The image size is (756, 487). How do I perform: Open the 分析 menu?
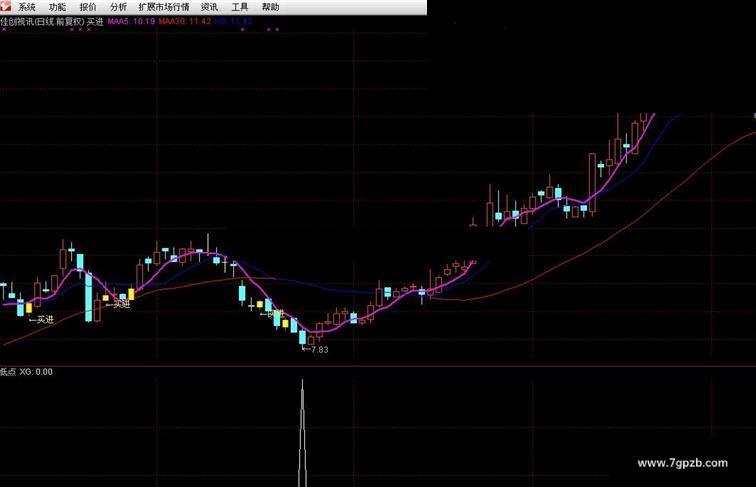(x=118, y=7)
